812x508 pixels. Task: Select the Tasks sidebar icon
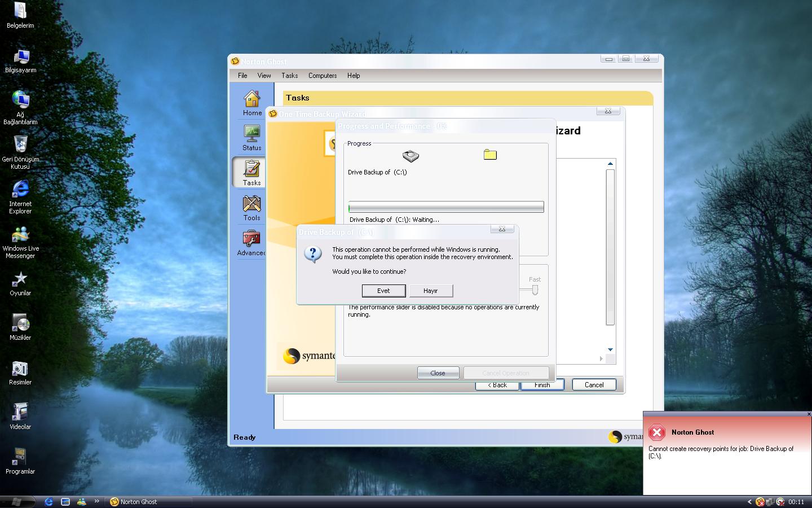(251, 173)
